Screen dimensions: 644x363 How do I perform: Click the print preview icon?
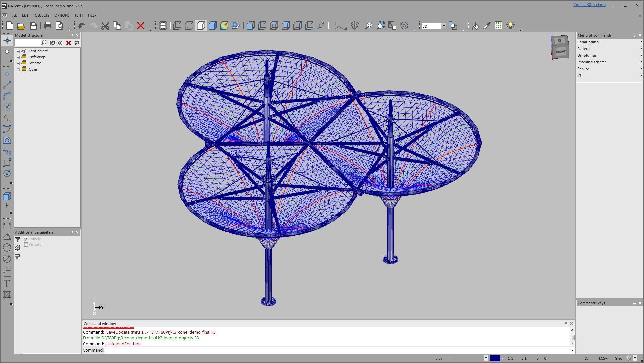[x=59, y=26]
